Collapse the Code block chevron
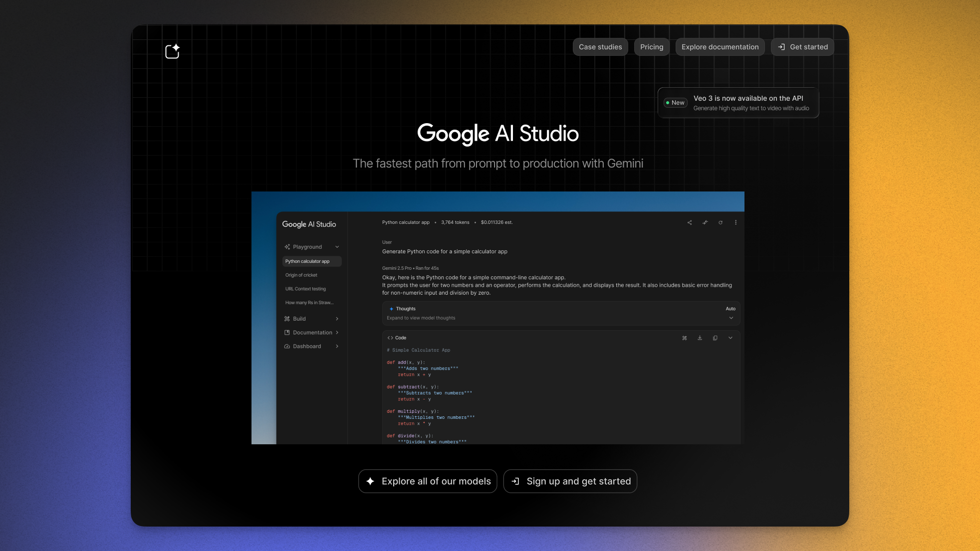This screenshot has height=551, width=980. 731,338
